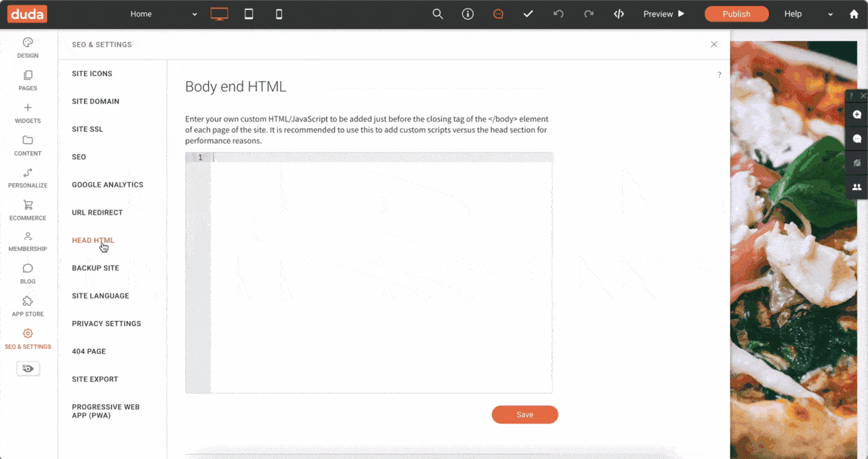This screenshot has width=868, height=459.
Task: Click inside the HTML code editor
Action: click(380, 275)
